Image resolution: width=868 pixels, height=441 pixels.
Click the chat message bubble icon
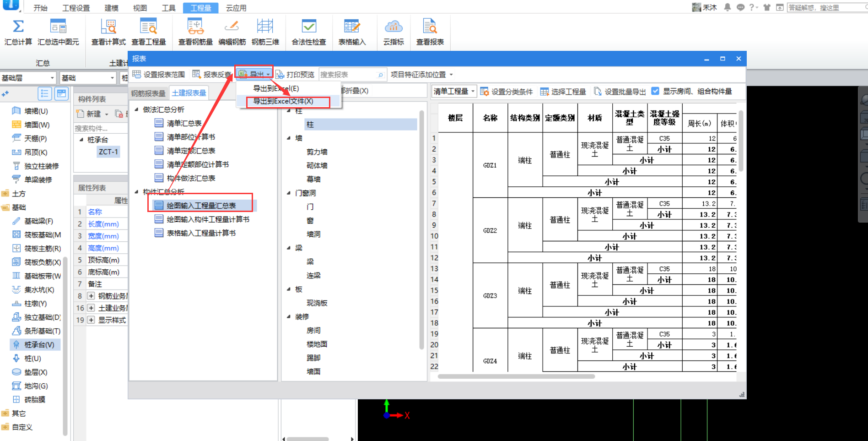(740, 7)
